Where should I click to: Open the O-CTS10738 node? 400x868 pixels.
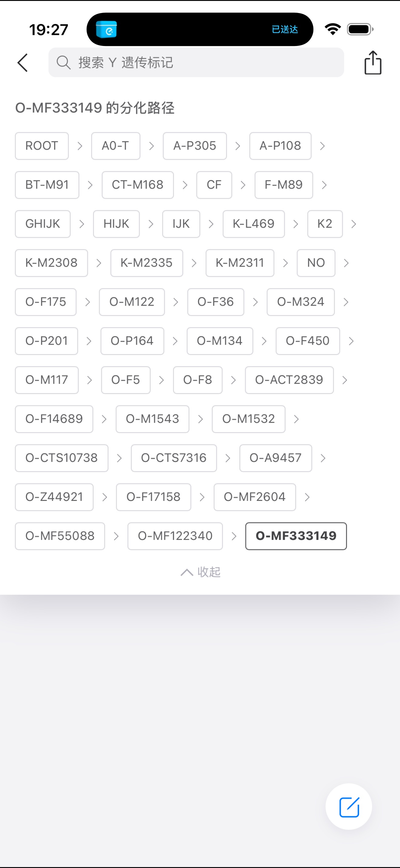62,458
